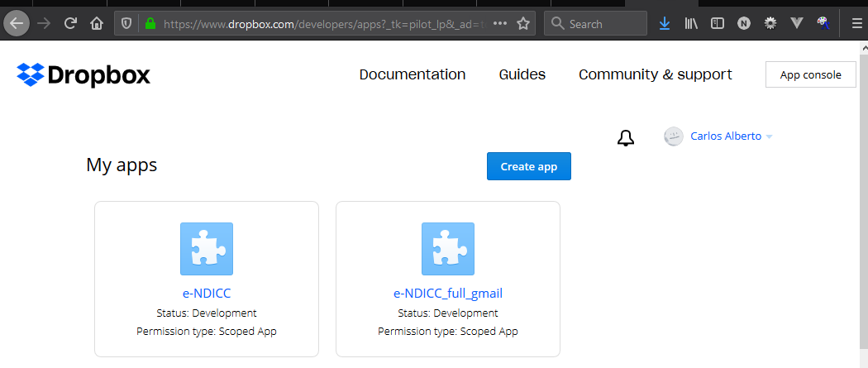Screen dimensions: 868x368
Task: Open the Firefox hamburger menu
Action: coord(856,24)
